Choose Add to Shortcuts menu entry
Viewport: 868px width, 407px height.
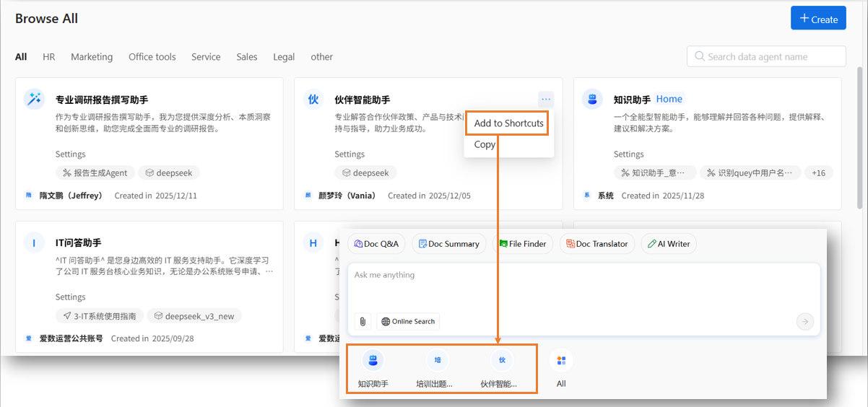[508, 123]
